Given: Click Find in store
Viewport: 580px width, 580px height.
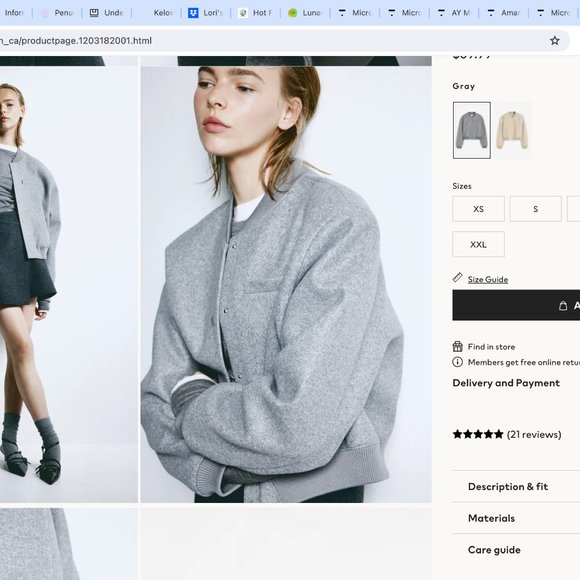Looking at the screenshot, I should tap(491, 347).
